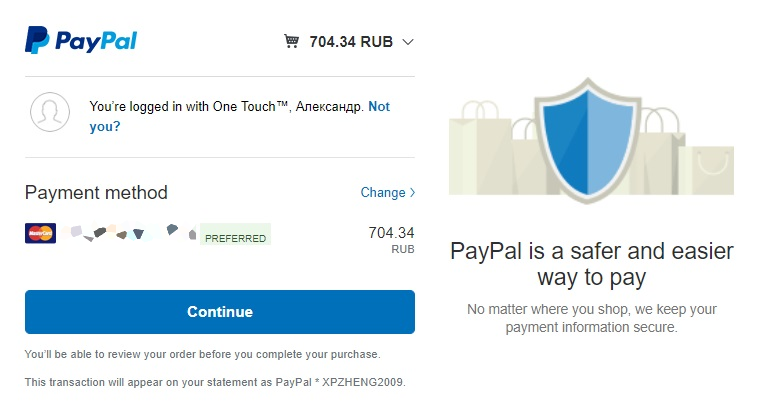Click the "Payment method" heading

click(x=96, y=193)
